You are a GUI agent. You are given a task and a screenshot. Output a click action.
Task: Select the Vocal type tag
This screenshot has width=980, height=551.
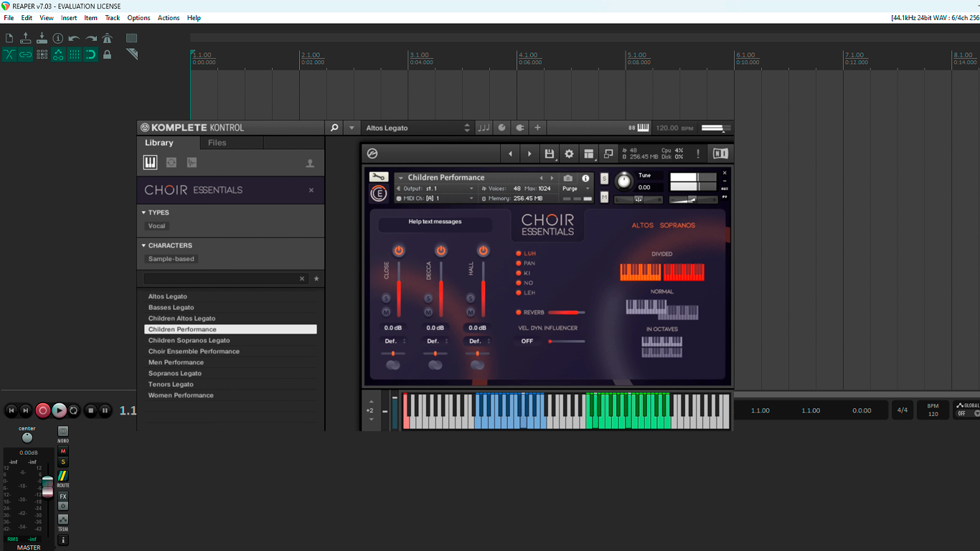[156, 226]
